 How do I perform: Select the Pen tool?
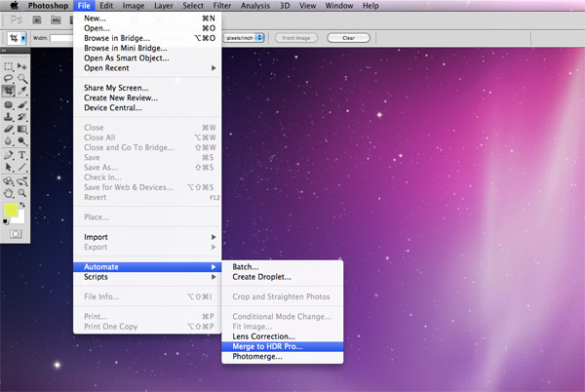(x=8, y=155)
